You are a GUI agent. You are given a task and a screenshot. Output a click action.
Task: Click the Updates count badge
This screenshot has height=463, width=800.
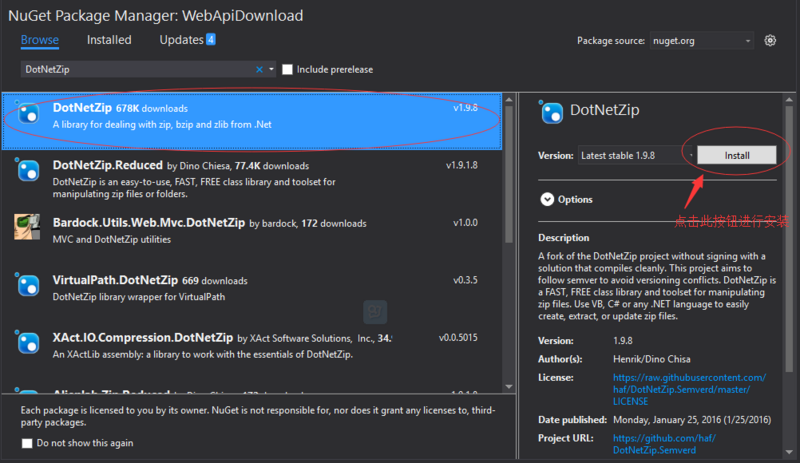(x=210, y=40)
